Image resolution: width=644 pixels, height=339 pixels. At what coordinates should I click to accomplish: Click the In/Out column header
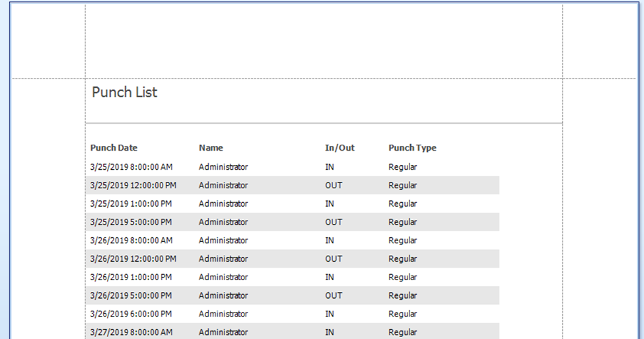(x=340, y=148)
